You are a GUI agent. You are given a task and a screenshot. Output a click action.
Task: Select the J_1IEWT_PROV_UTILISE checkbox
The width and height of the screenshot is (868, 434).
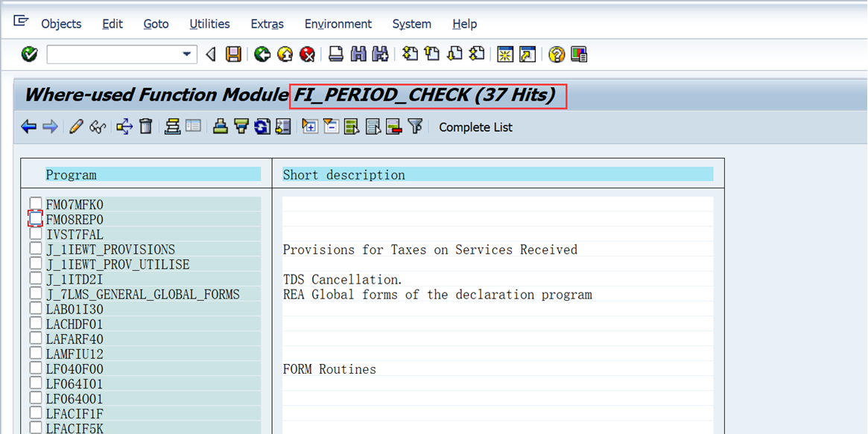(36, 264)
